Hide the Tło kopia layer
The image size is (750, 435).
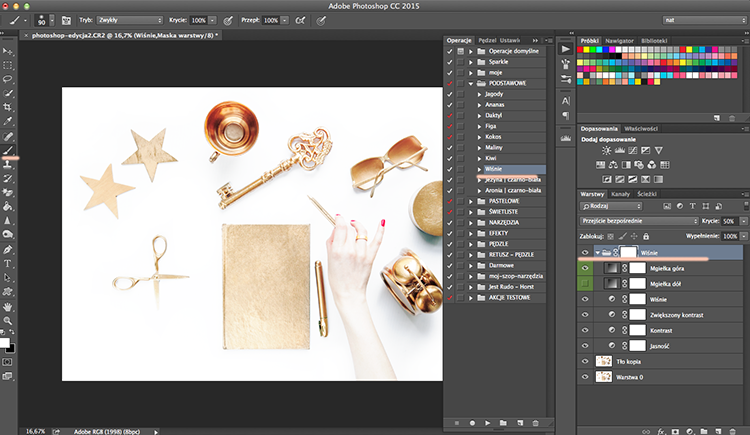point(585,361)
